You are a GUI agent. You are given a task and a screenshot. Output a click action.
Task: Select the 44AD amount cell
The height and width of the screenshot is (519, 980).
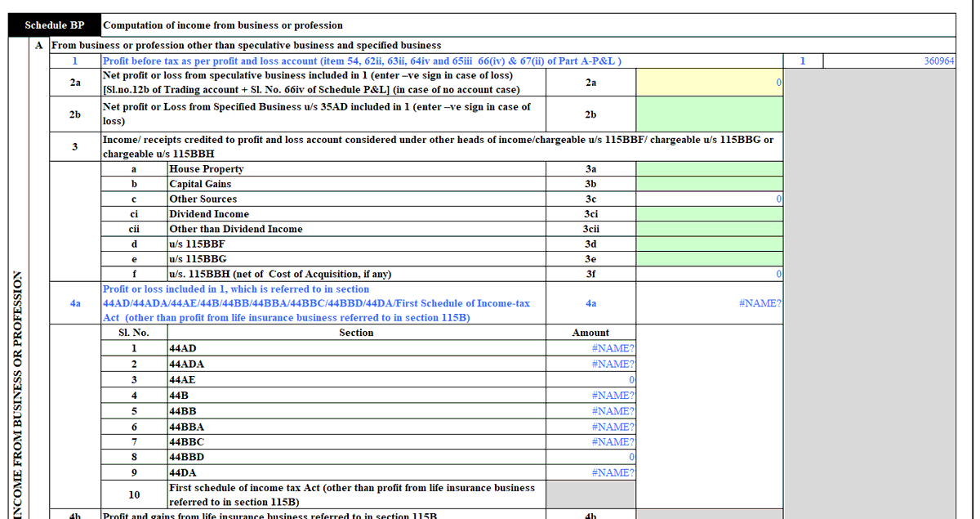[590, 348]
